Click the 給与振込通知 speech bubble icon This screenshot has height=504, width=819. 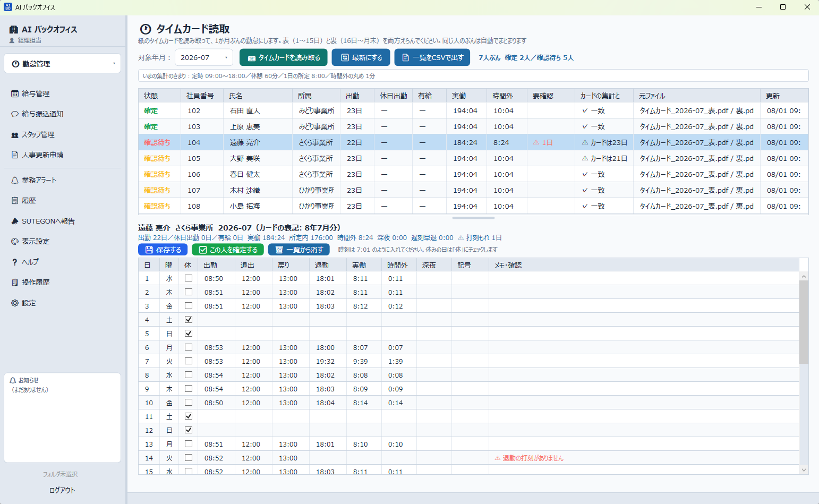coord(15,114)
